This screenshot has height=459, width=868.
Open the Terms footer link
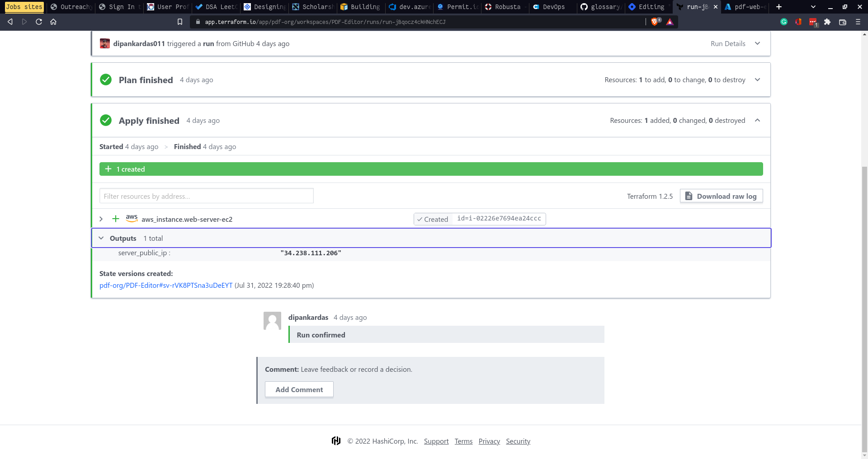463,441
